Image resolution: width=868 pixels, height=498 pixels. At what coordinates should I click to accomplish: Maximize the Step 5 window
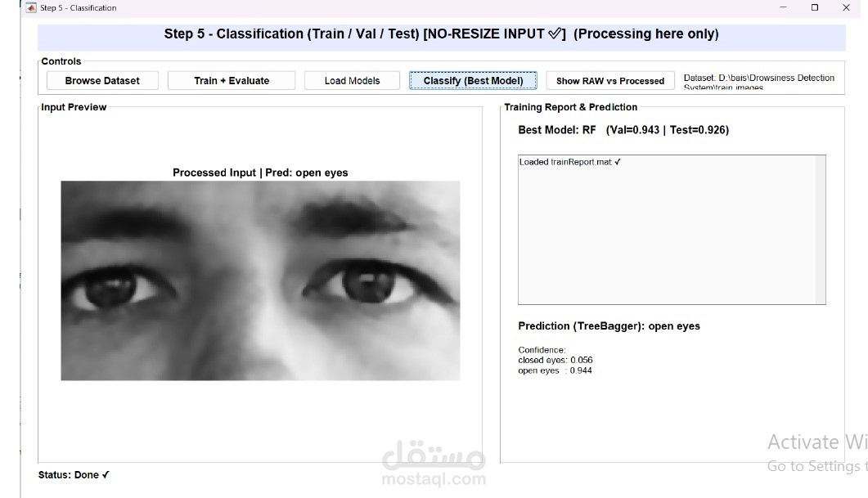click(x=815, y=7)
